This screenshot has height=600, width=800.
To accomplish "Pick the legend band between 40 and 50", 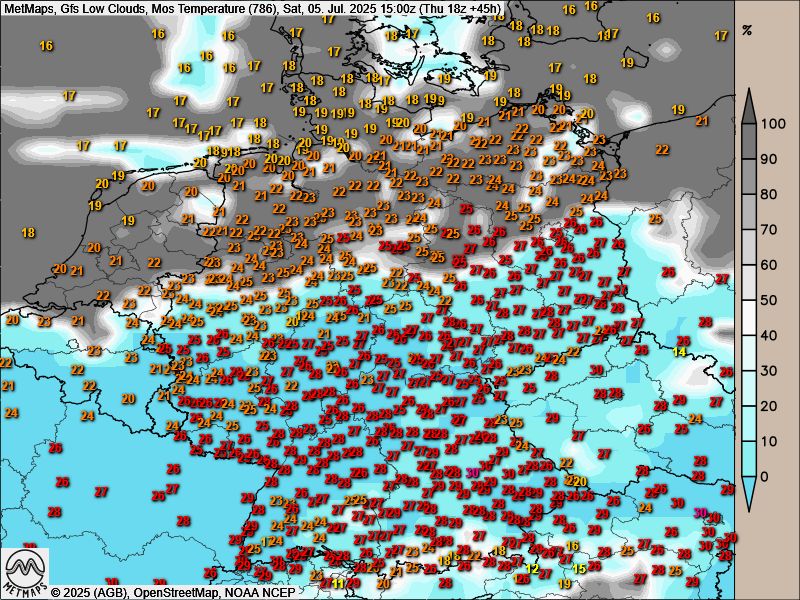I will [x=748, y=317].
